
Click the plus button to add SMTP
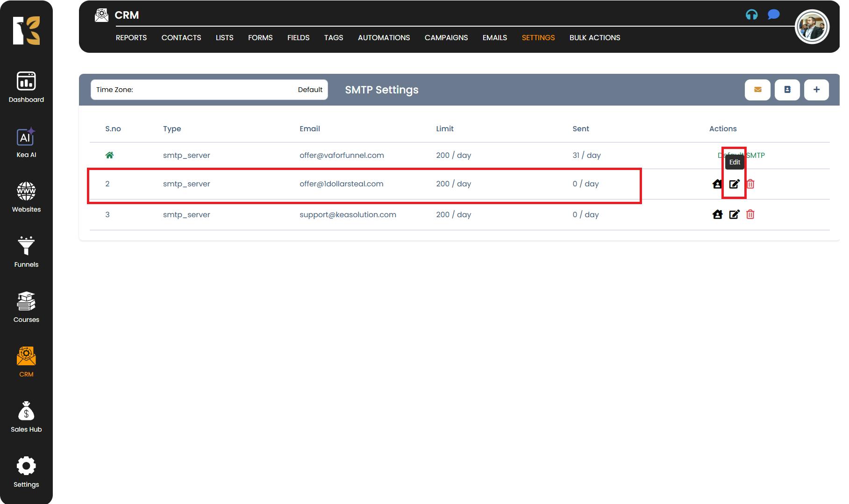[816, 90]
